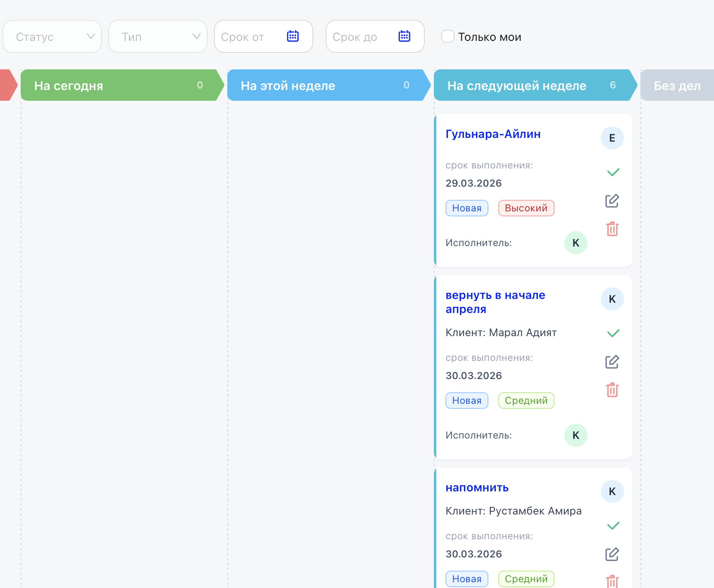Screen dimensions: 714x588
Task: Edit the 'вернуть в начале апреля' task
Action: point(612,362)
